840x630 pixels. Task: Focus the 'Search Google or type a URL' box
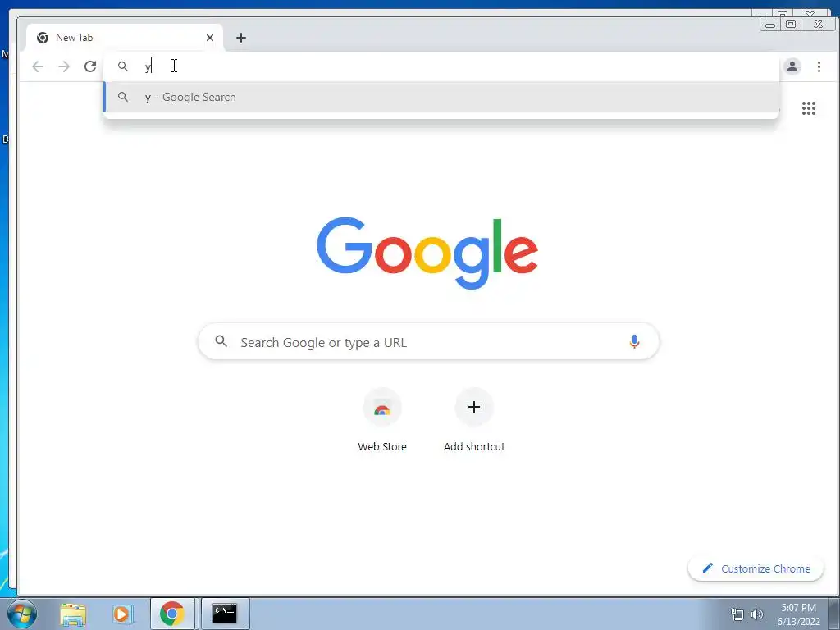(x=428, y=342)
